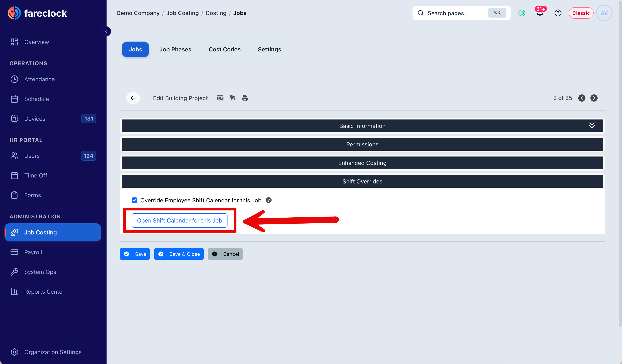Image resolution: width=622 pixels, height=364 pixels.
Task: Click the camera icon beside Edit Building Project
Action: tap(232, 98)
